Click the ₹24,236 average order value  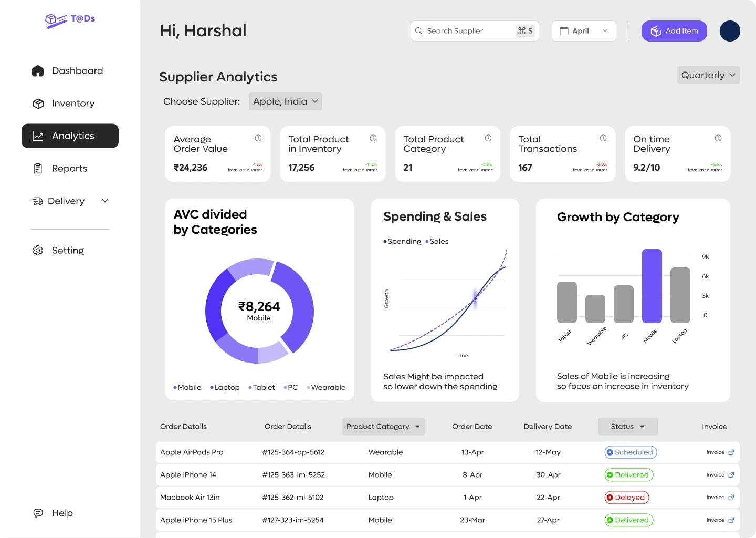[191, 168]
